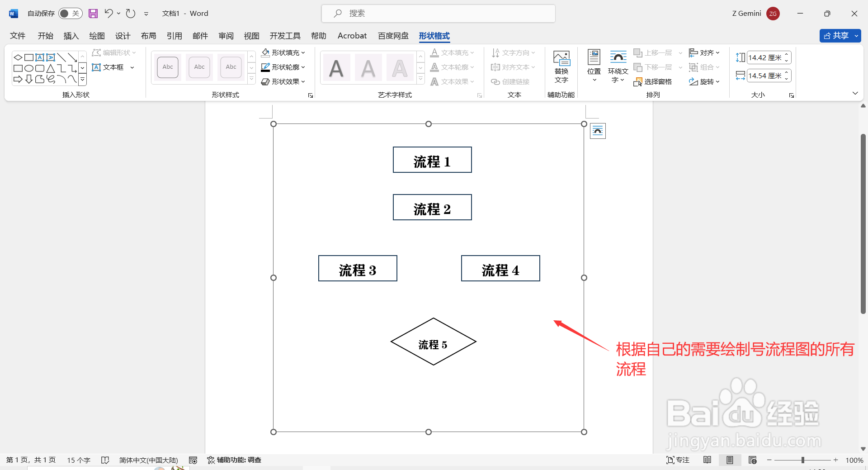Click the Redo icon
868x470 pixels.
131,14
